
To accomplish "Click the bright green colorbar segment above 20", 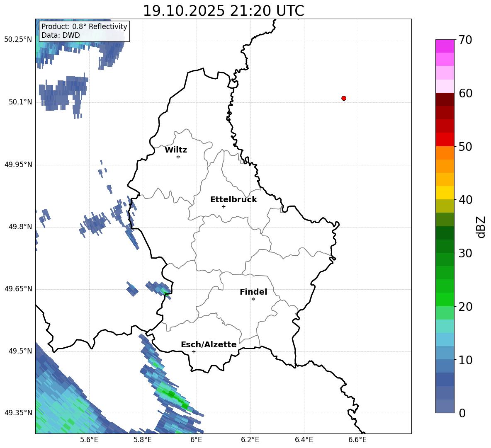I will [x=445, y=299].
